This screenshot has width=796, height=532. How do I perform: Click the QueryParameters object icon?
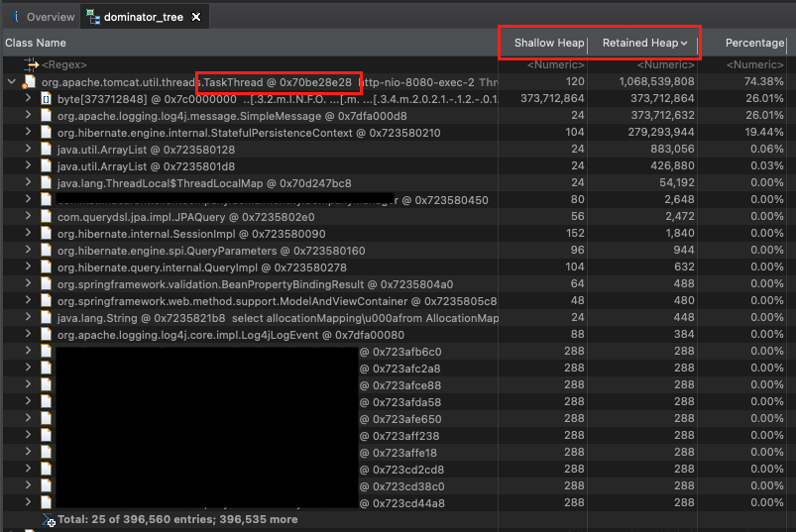[x=47, y=250]
